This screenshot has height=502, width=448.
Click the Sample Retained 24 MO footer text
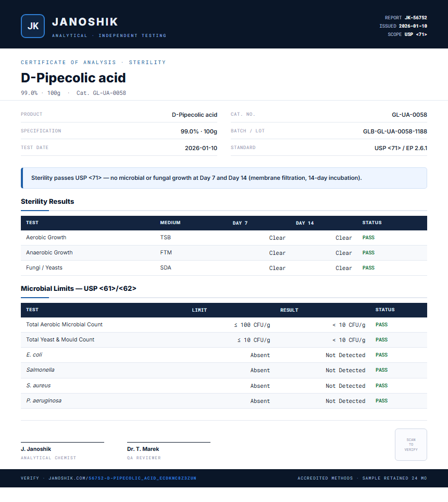pyautogui.click(x=394, y=478)
